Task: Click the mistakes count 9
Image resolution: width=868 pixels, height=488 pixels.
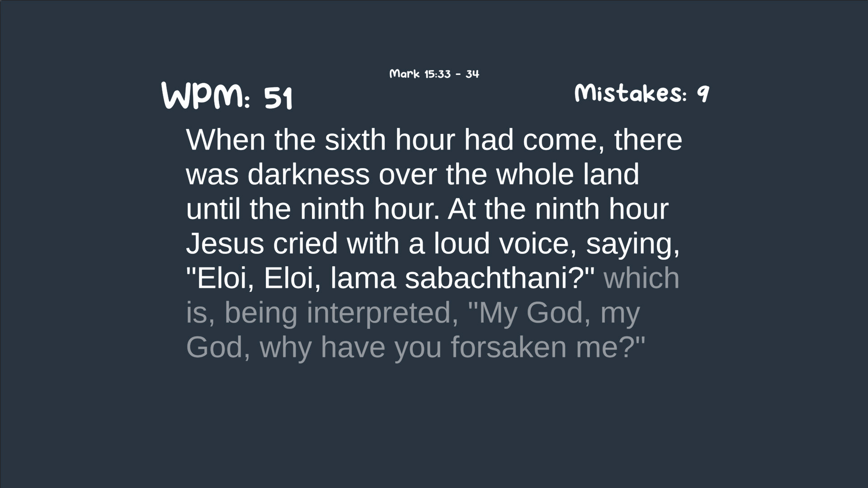Action: 703,94
